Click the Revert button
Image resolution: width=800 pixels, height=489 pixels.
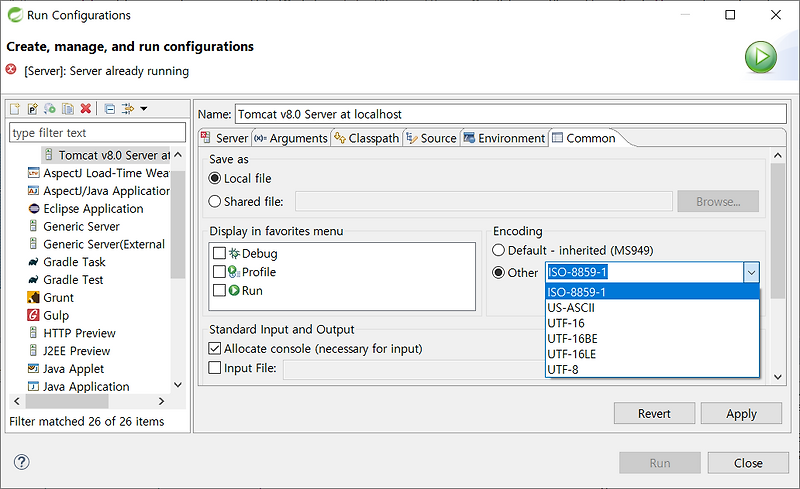click(x=654, y=414)
